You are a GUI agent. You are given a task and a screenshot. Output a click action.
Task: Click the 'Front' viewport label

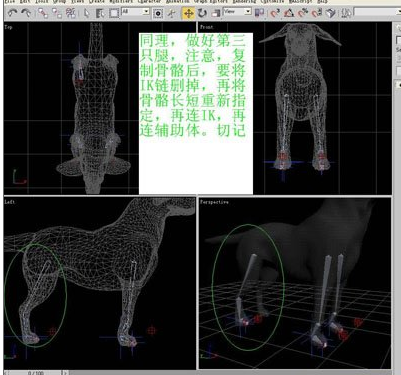point(207,27)
